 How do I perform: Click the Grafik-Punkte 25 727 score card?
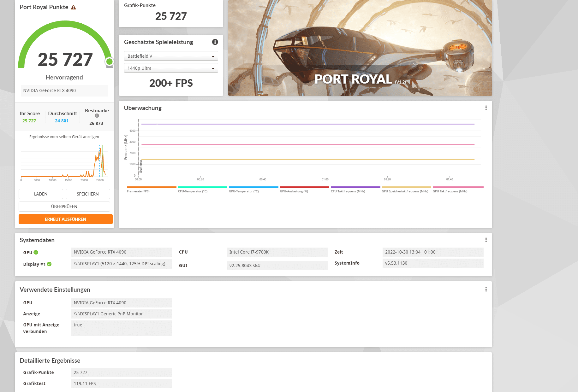pos(171,13)
